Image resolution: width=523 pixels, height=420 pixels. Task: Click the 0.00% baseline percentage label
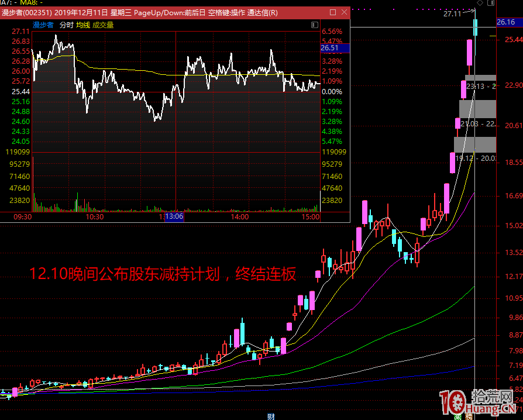tap(332, 91)
